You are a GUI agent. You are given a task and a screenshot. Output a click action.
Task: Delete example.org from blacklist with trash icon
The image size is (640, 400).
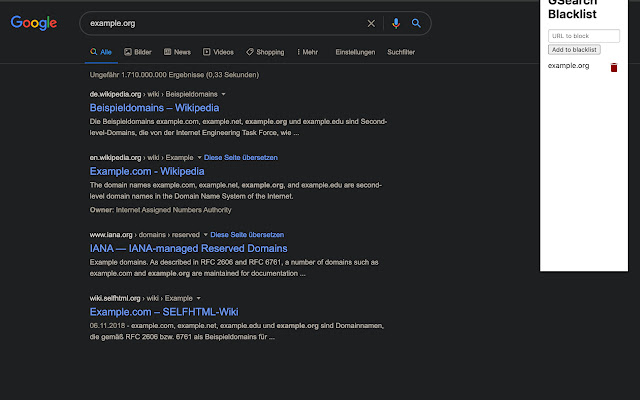click(614, 67)
